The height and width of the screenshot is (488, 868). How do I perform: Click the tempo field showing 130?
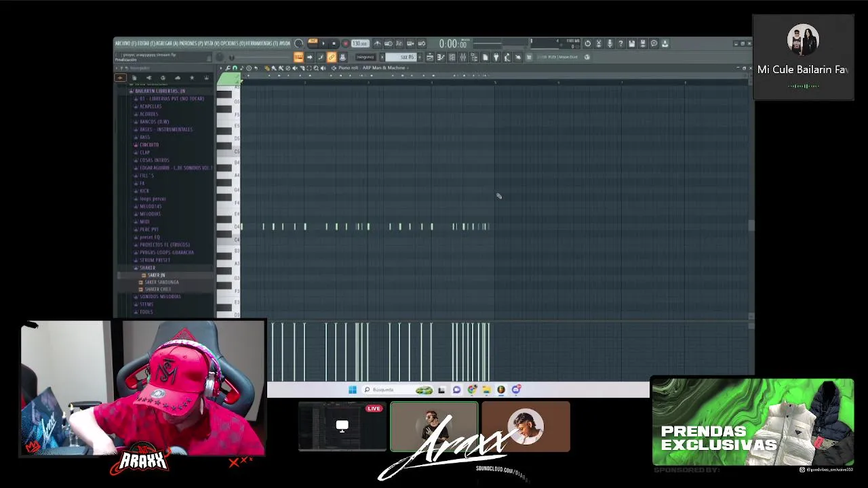[360, 43]
